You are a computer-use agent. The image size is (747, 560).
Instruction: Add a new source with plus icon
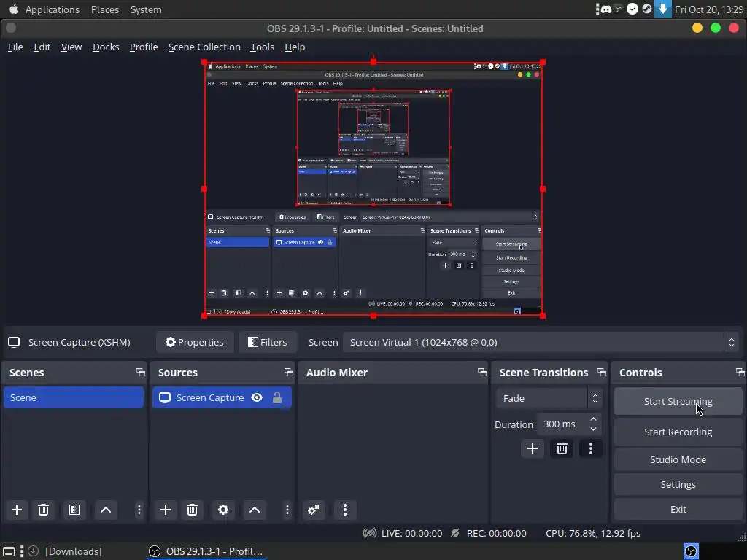click(x=166, y=510)
